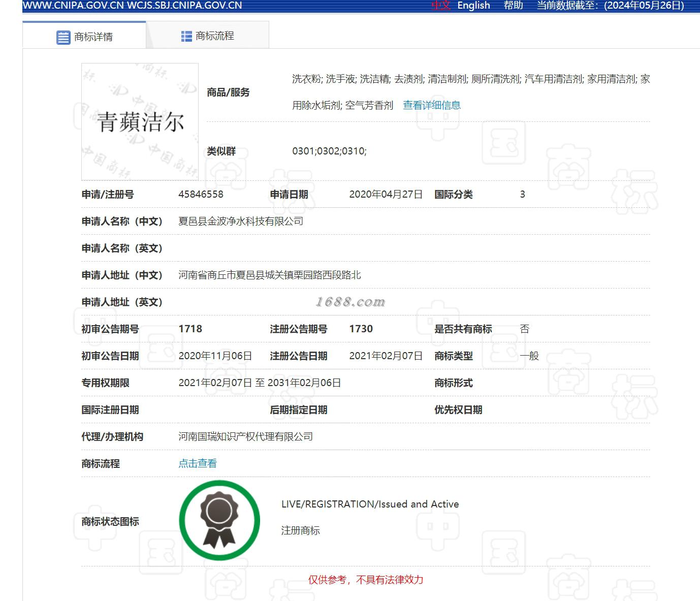Select applicant address 河南省商丘市夏邑县城关镇栗园路西段路北

pos(270,275)
